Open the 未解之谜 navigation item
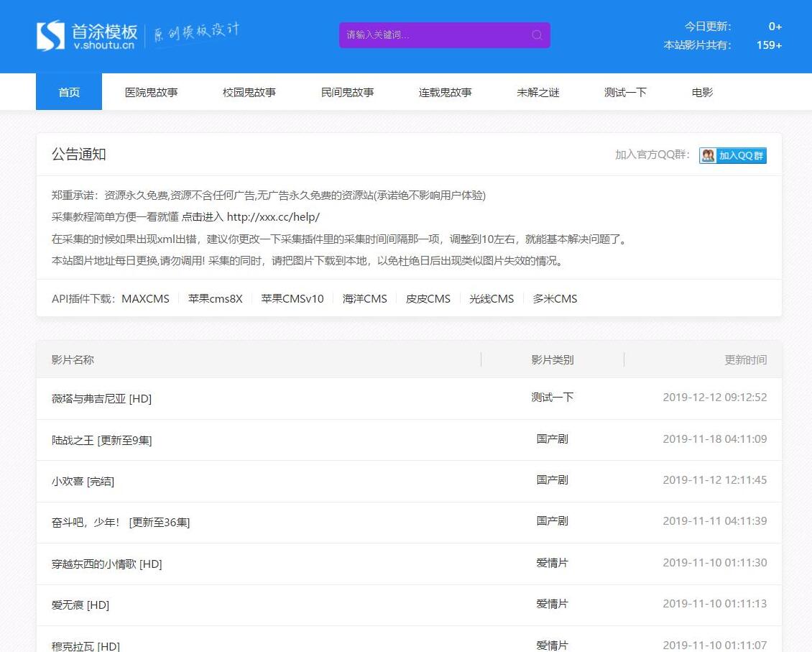The image size is (812, 652). click(538, 92)
